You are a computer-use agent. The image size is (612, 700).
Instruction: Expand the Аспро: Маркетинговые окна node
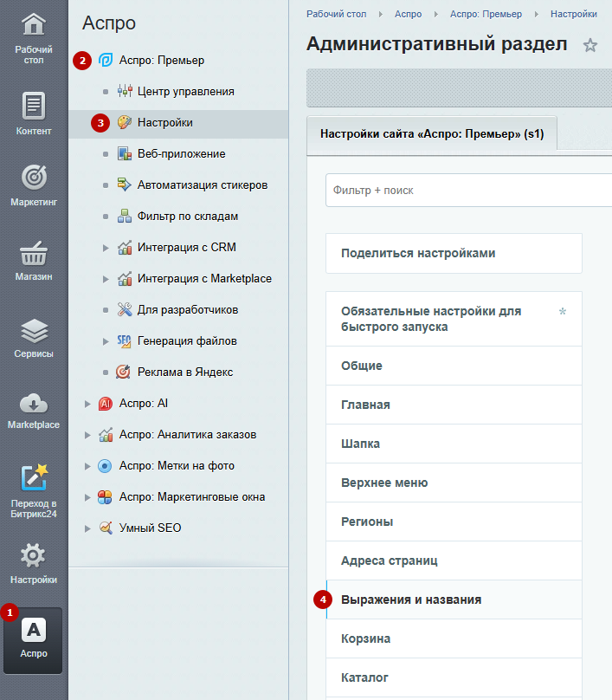87,497
